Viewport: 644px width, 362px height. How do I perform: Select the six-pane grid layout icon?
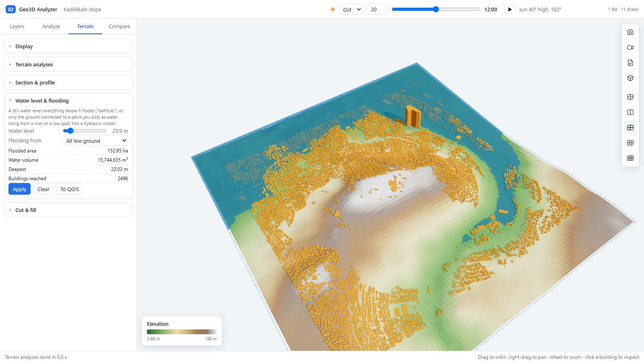pos(630,143)
